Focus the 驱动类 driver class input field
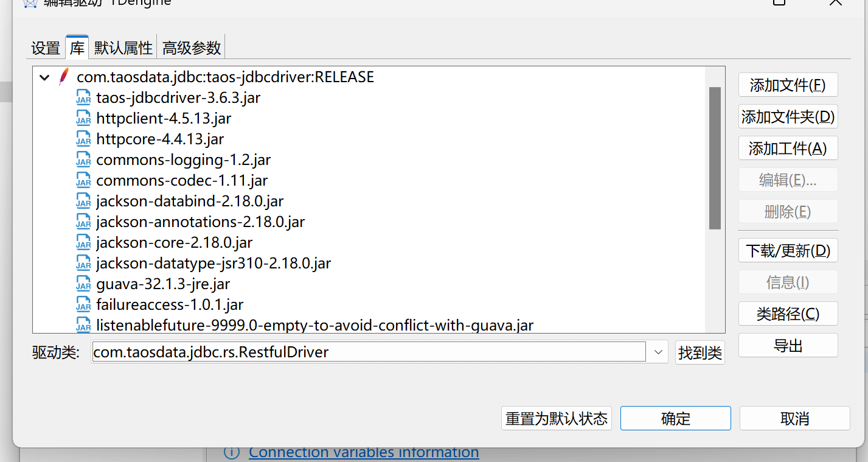This screenshot has width=868, height=462. pyautogui.click(x=369, y=352)
